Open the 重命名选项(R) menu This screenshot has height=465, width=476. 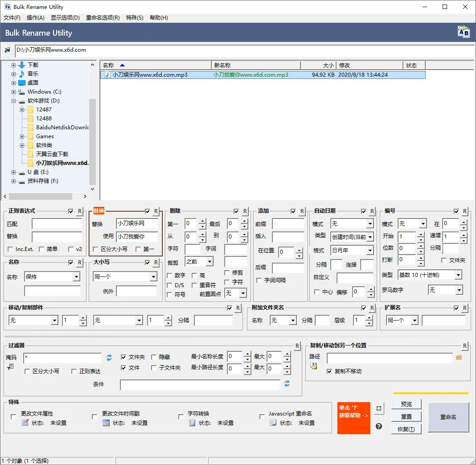103,19
